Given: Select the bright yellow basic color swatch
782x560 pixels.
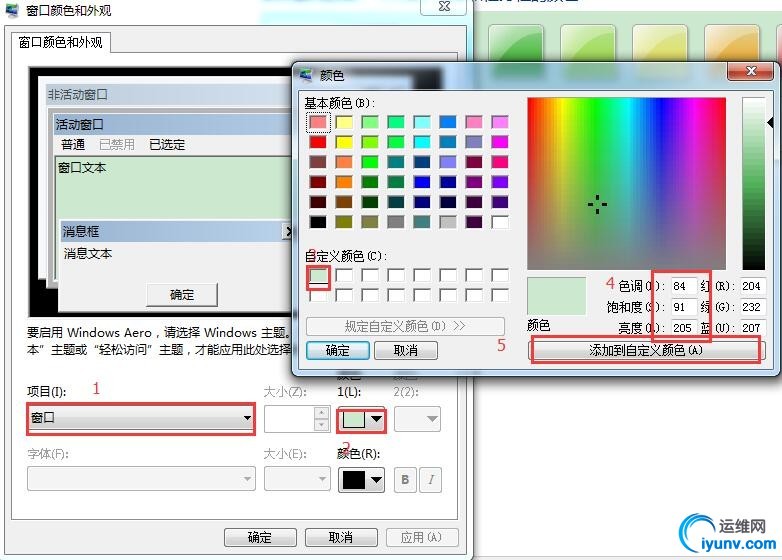Looking at the screenshot, I should click(x=344, y=142).
